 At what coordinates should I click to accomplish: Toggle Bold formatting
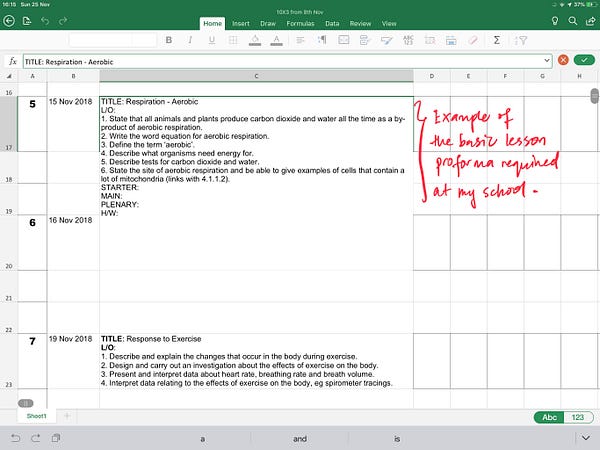coord(169,40)
